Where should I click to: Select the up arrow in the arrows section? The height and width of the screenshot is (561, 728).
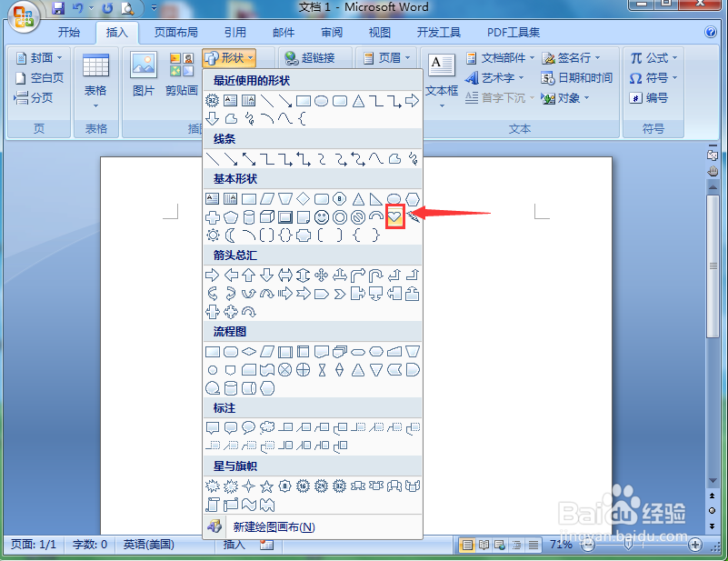(249, 275)
